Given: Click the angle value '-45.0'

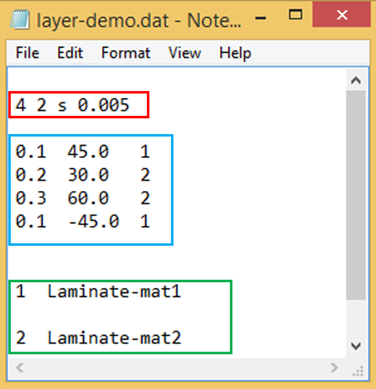Looking at the screenshot, I should [93, 222].
